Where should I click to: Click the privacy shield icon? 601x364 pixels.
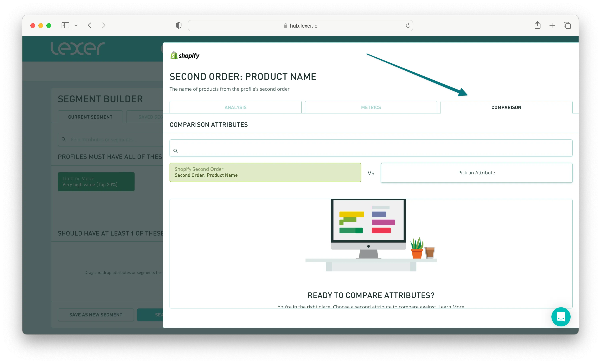click(179, 25)
